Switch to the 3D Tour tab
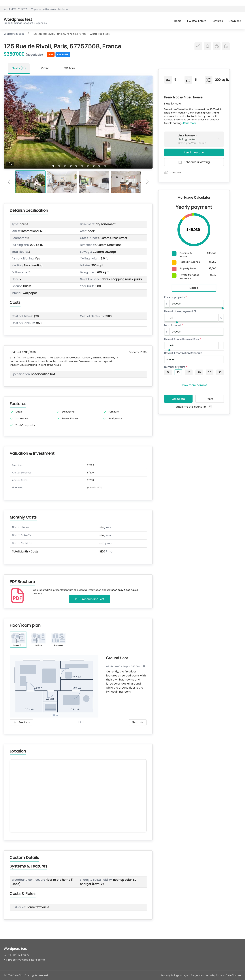This screenshot has width=245, height=980. (x=70, y=68)
